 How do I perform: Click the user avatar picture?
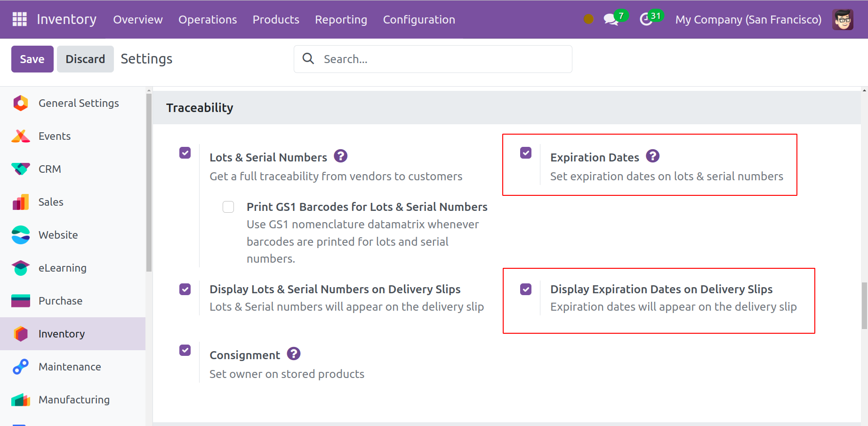(842, 20)
